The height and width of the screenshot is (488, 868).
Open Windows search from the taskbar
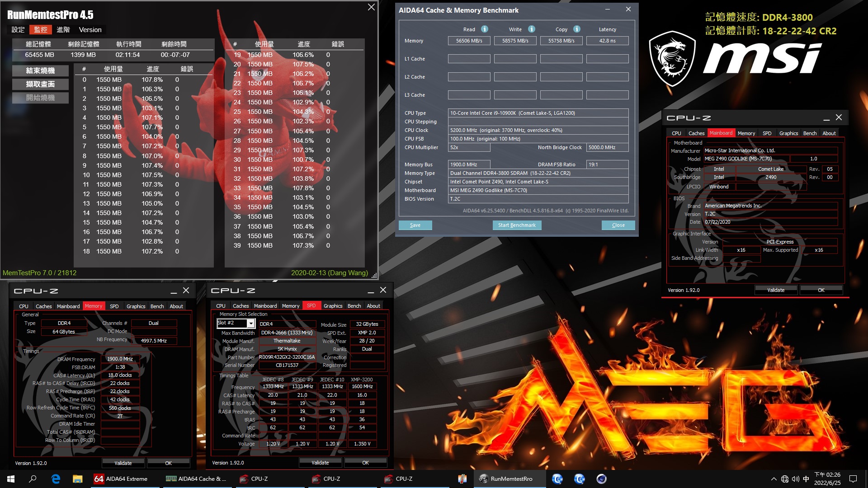coord(33,479)
